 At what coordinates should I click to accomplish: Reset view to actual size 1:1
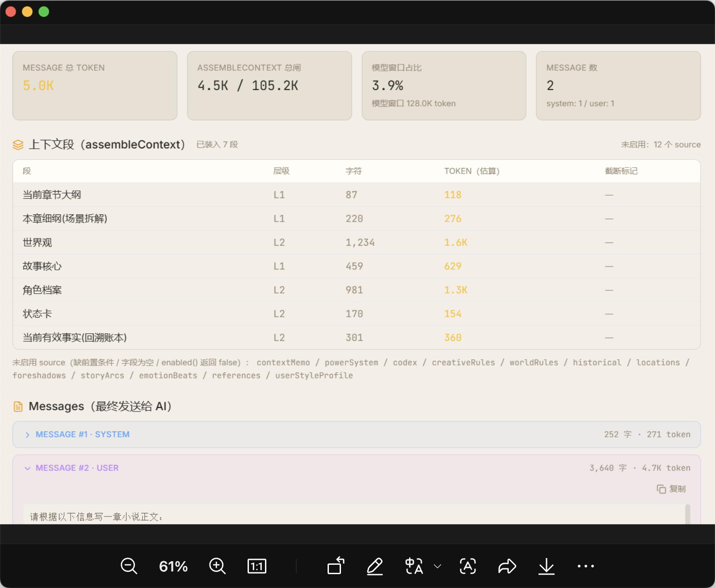257,566
